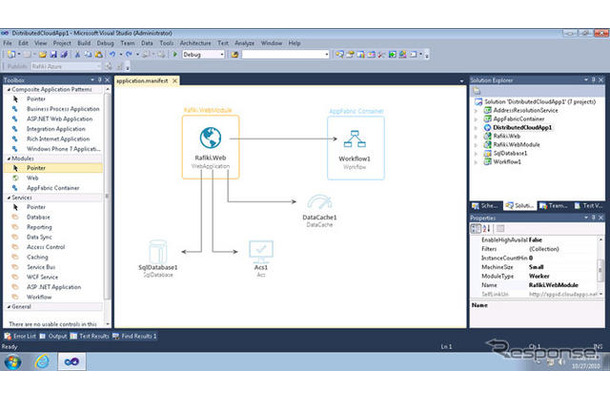Open the Test Results tab
Viewport: 610px width, 400px height.
coord(89,336)
